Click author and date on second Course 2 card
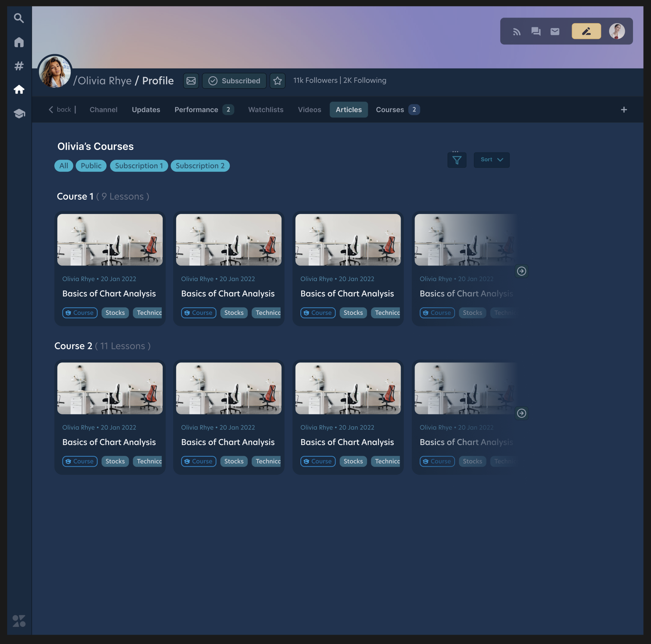This screenshot has height=644, width=651. [218, 427]
